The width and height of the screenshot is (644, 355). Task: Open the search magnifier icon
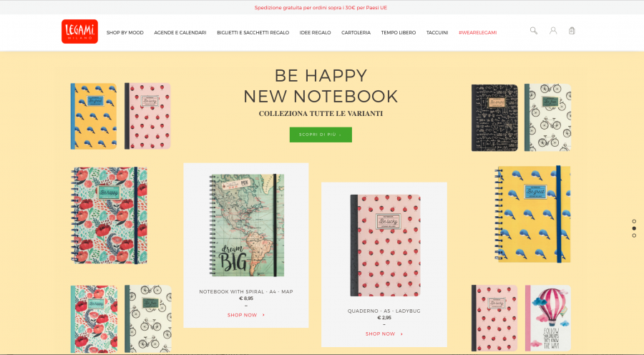click(x=534, y=30)
